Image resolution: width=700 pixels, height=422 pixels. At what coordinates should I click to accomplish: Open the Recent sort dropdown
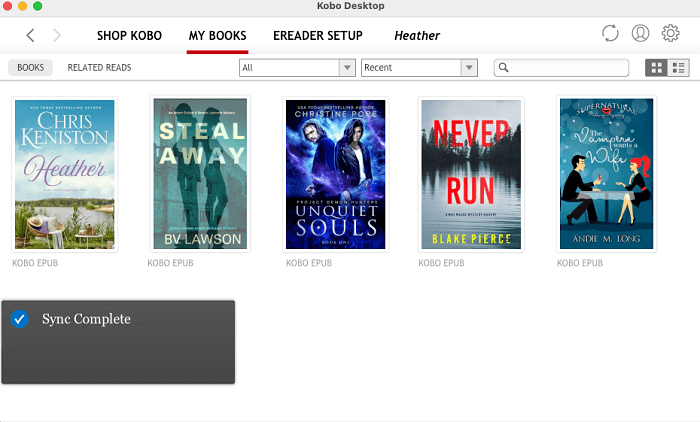(x=419, y=68)
